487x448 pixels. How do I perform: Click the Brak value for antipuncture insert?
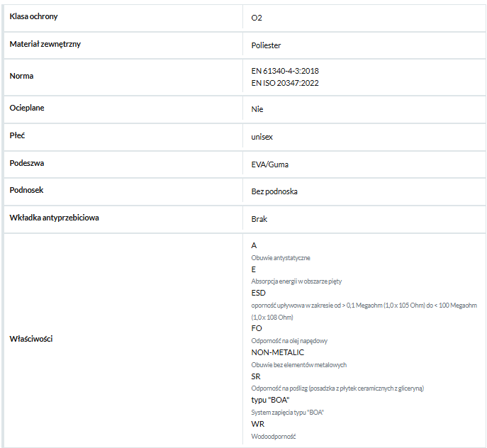259,219
